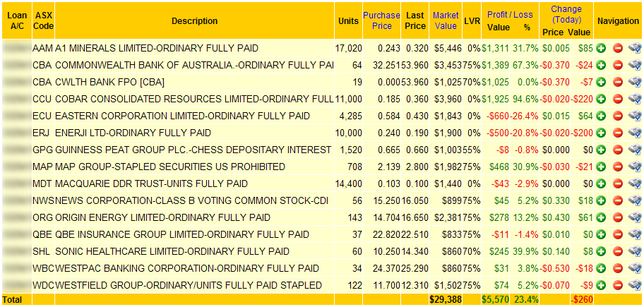The image size is (644, 307).
Task: Click green plus in ORIGIN ENERGY row
Action: tap(601, 217)
